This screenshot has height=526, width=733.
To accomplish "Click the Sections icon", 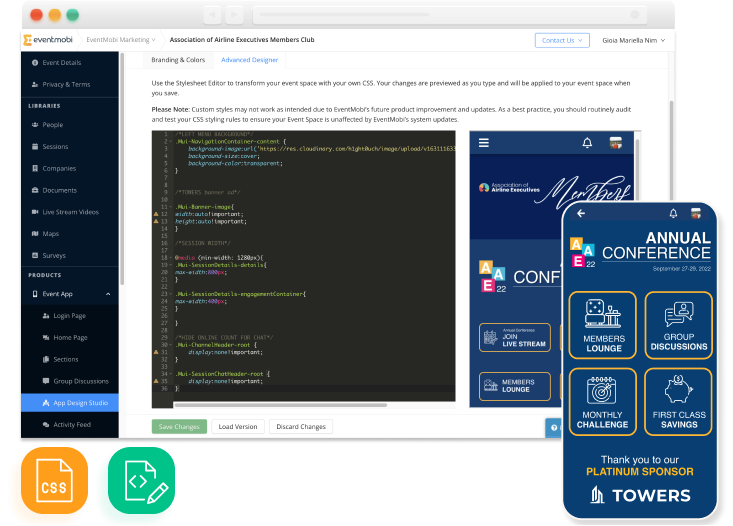I will tap(46, 359).
